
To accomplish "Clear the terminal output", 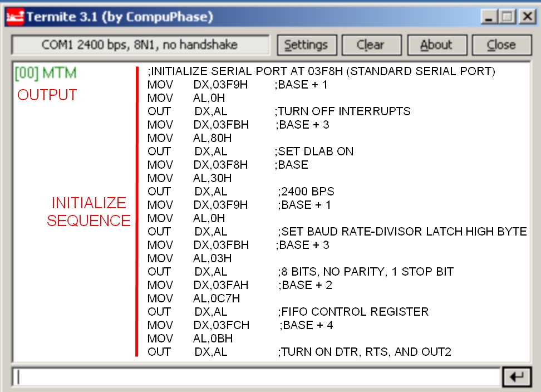I will click(370, 45).
